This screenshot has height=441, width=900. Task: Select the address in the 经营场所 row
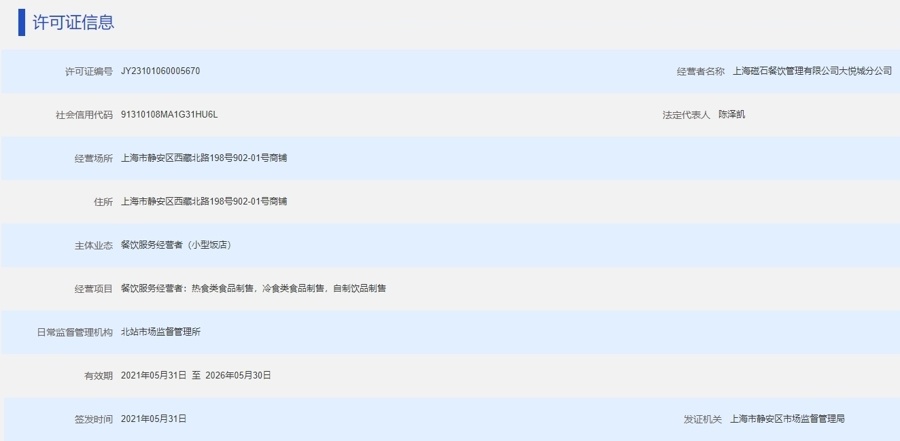pyautogui.click(x=204, y=158)
